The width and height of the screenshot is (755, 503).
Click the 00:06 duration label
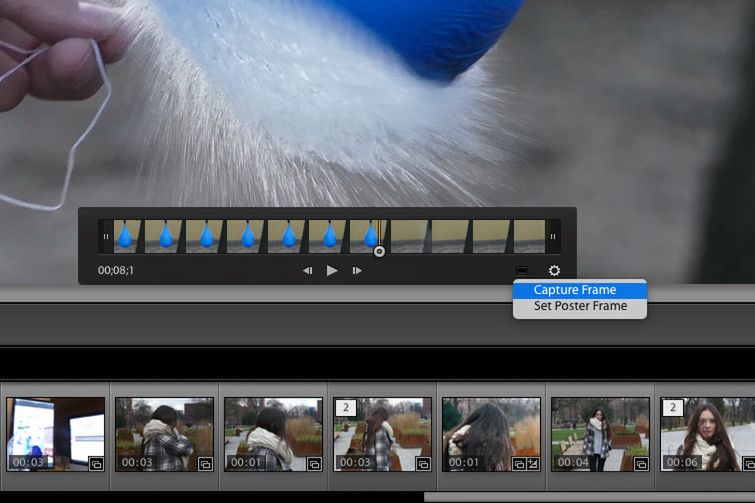(682, 463)
